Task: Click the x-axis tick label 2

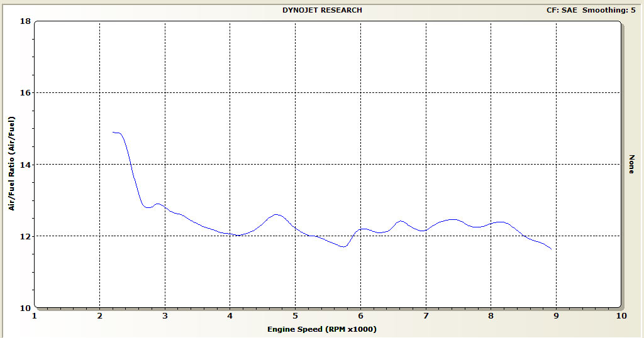Action: [x=99, y=317]
